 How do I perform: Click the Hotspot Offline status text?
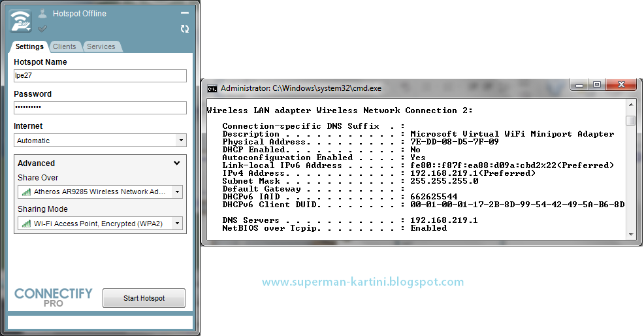[x=80, y=14]
